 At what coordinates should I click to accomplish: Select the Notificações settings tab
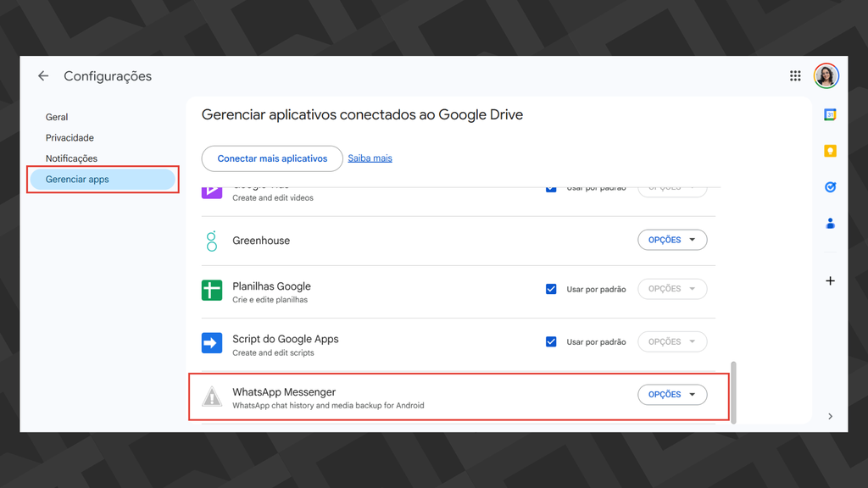coord(71,158)
